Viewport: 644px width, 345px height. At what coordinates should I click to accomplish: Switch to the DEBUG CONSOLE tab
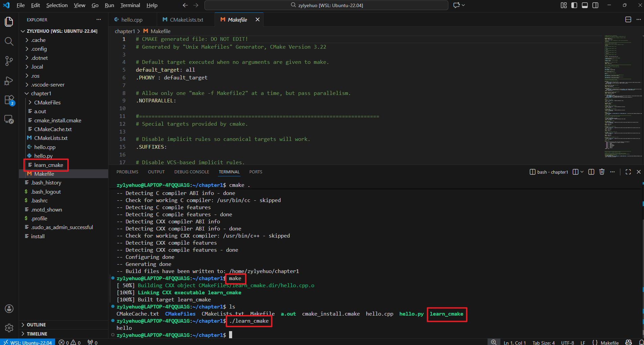tap(192, 172)
